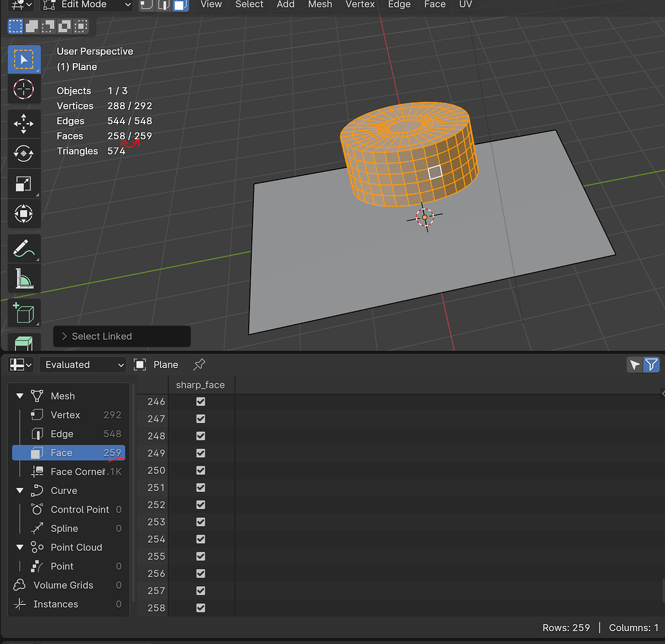Image resolution: width=665 pixels, height=644 pixels.
Task: Toggle sharp_face checkbox for row 250
Action: coord(200,470)
